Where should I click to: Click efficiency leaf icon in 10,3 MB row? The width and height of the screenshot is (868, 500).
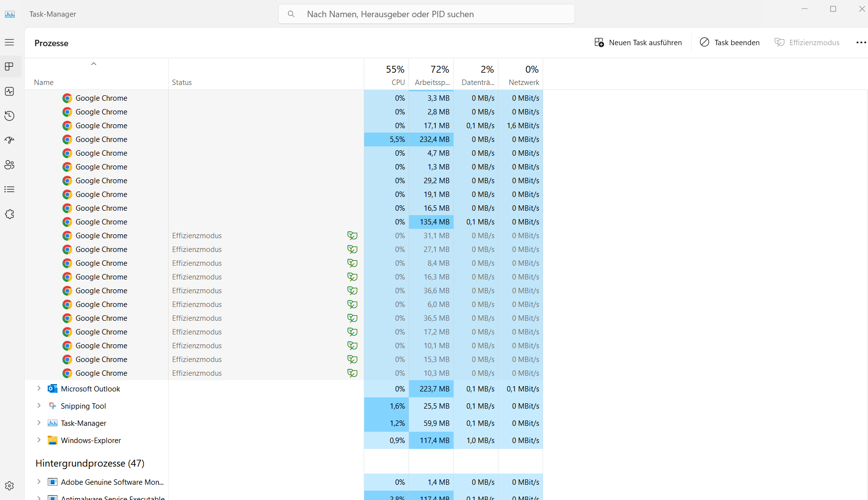point(352,373)
